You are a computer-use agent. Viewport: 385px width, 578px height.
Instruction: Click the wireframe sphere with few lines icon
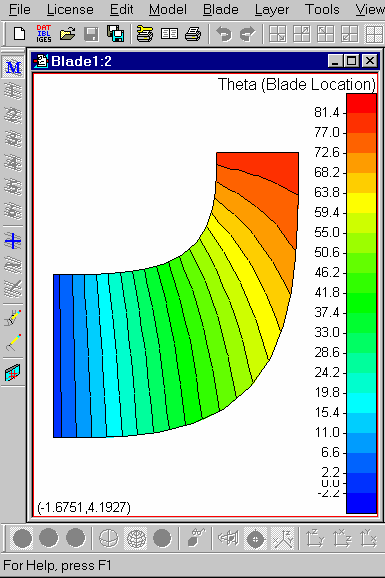108,539
